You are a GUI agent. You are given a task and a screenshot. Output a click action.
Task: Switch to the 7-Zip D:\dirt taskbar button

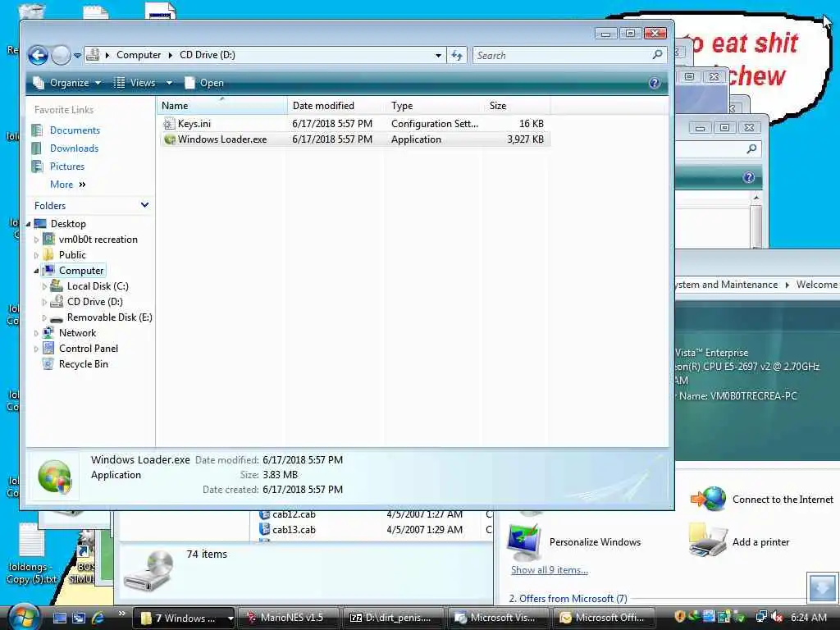point(393,618)
